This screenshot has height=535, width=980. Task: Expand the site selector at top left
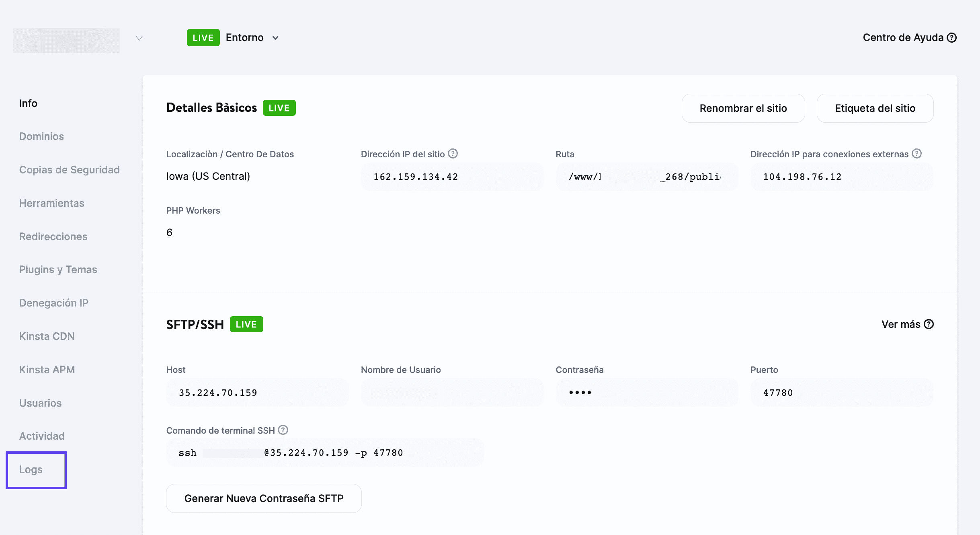point(139,38)
